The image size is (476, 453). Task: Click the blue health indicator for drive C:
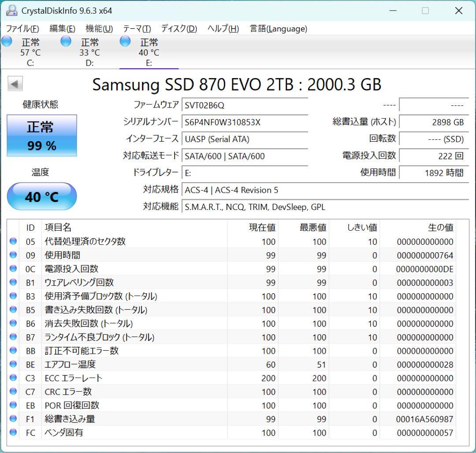[x=7, y=41]
